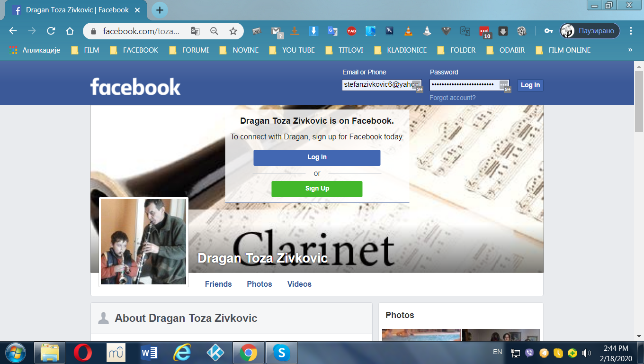Open the ODABIR bookmark folder
Screen dimensions: 644x364
(505, 50)
